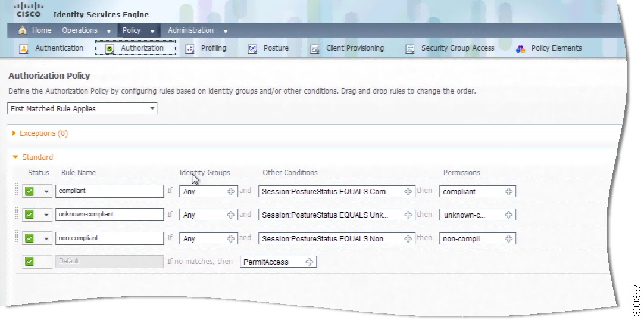Click plus icon in compliant rule Identity Groups
The height and width of the screenshot is (320, 644).
[x=231, y=192]
